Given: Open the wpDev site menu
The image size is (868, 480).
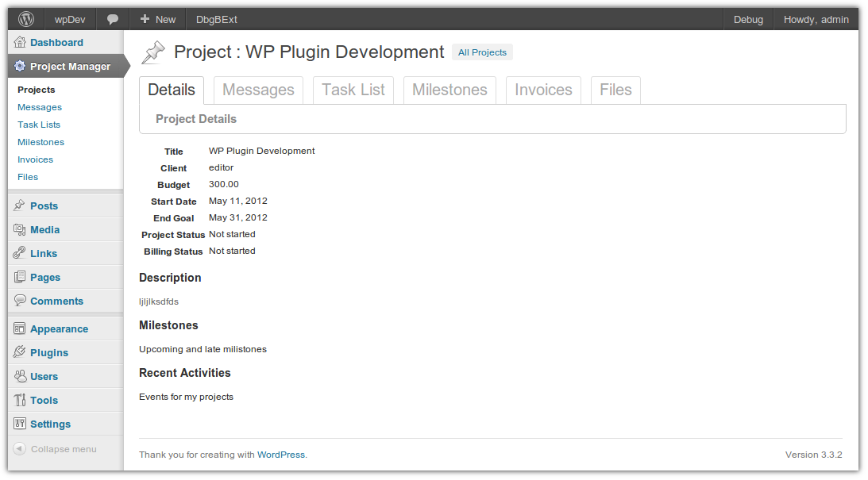Looking at the screenshot, I should point(70,19).
